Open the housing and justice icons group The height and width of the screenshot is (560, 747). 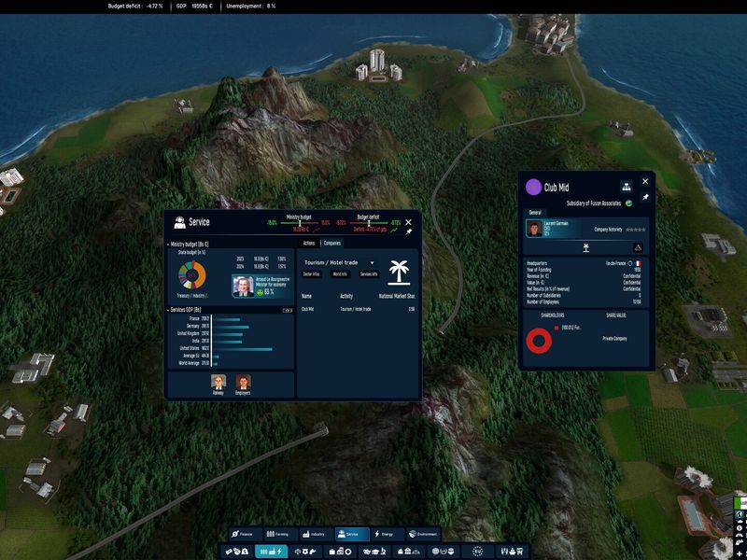[x=409, y=552]
